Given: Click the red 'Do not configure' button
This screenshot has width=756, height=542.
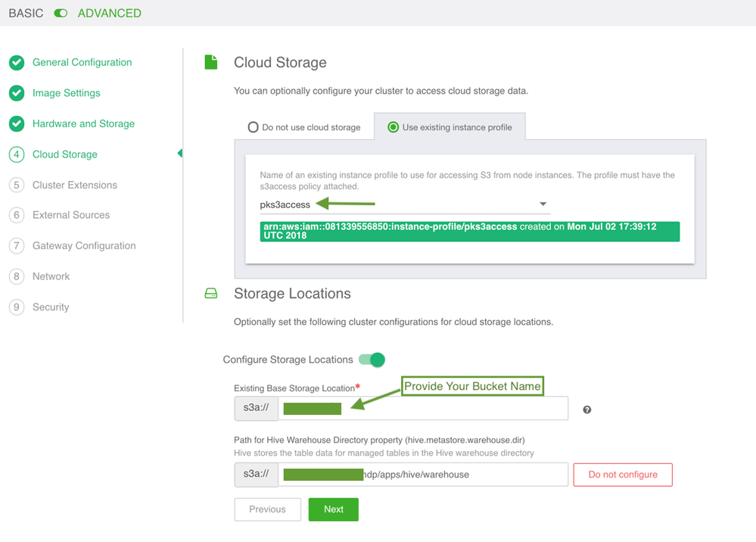Looking at the screenshot, I should click(622, 475).
